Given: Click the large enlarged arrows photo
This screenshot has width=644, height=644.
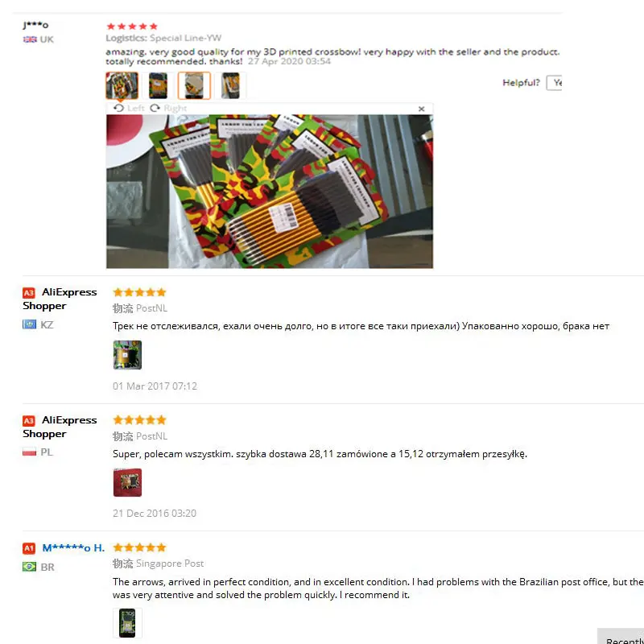Looking at the screenshot, I should click(x=270, y=192).
